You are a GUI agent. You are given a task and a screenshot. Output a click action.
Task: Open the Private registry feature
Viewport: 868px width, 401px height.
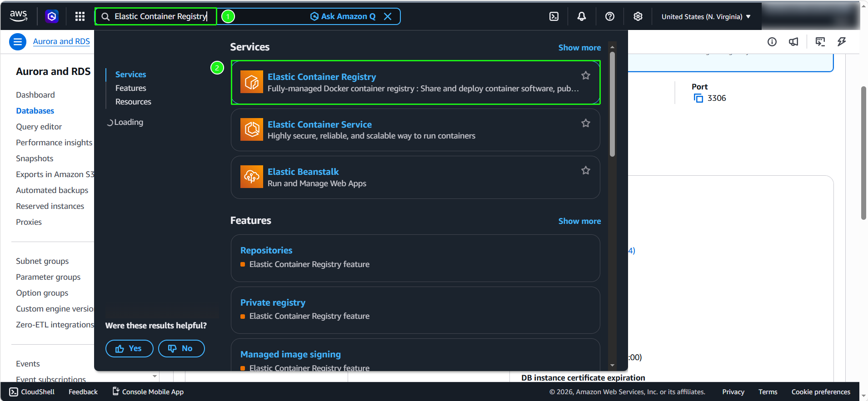click(x=273, y=302)
